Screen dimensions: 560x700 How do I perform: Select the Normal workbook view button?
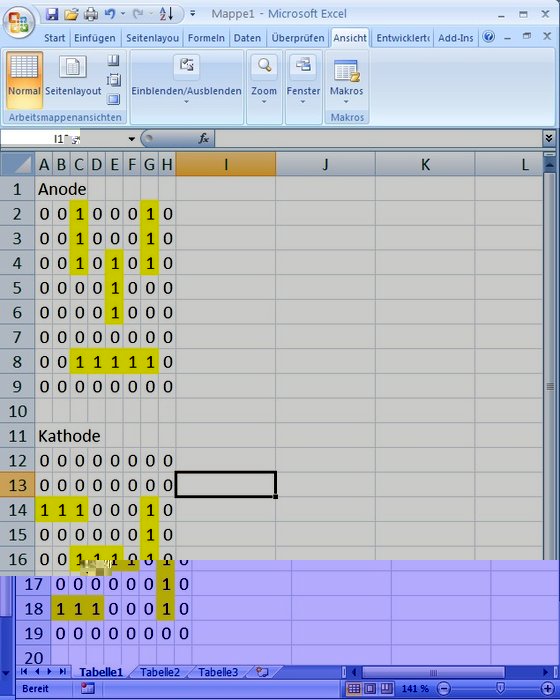[x=25, y=79]
